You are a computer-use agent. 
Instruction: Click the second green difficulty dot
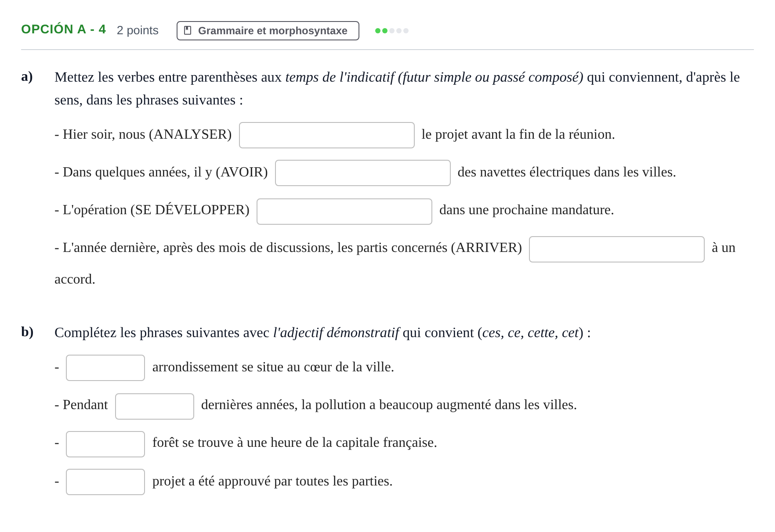click(385, 31)
